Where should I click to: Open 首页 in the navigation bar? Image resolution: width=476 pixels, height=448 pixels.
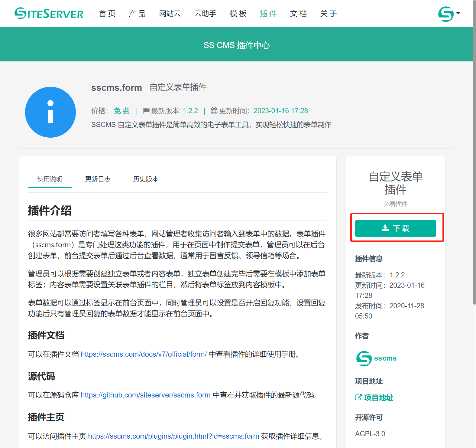click(107, 14)
